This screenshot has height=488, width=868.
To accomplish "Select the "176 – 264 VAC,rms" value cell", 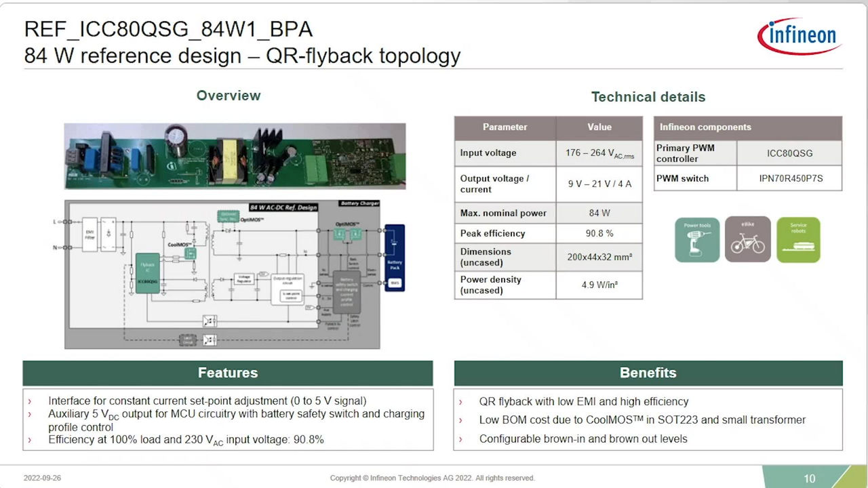I will (599, 153).
